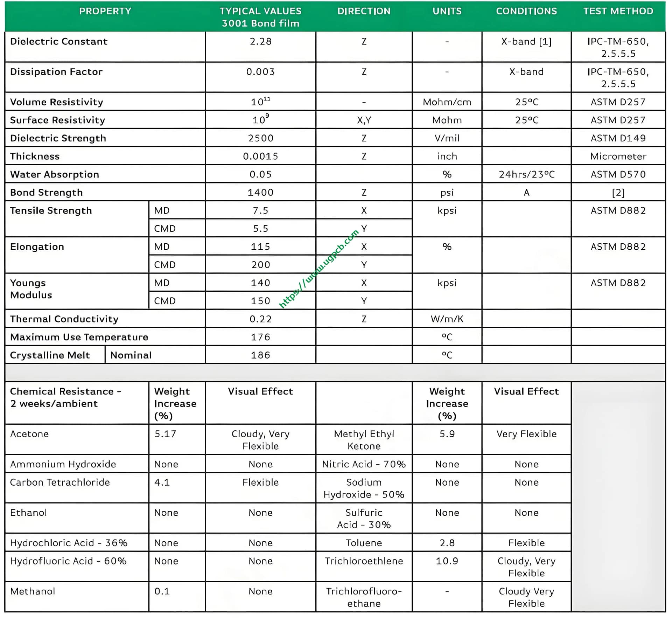Click the Thermal Conductivity W/m/K units cell
The width and height of the screenshot is (672, 618).
(447, 319)
